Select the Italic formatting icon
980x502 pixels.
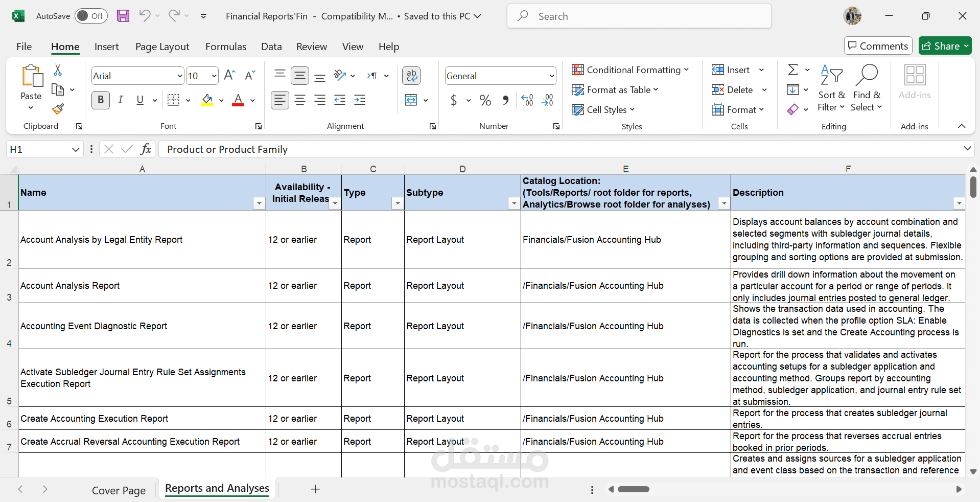(x=121, y=100)
